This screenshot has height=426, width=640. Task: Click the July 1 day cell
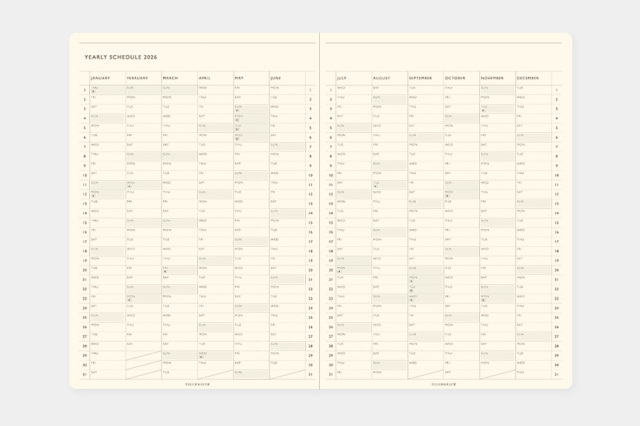click(353, 89)
